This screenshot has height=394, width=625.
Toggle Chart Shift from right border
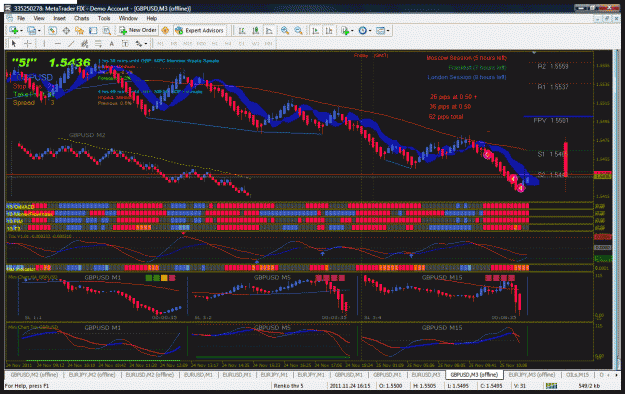point(329,30)
